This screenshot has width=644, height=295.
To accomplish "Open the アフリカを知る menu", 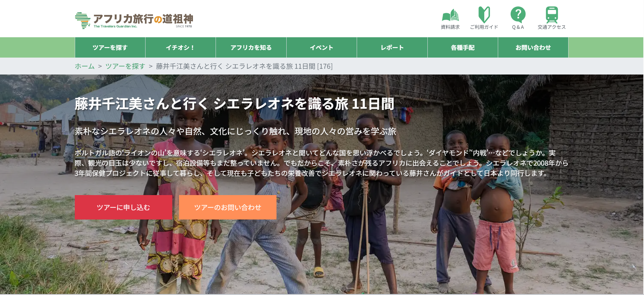I will pos(251,47).
